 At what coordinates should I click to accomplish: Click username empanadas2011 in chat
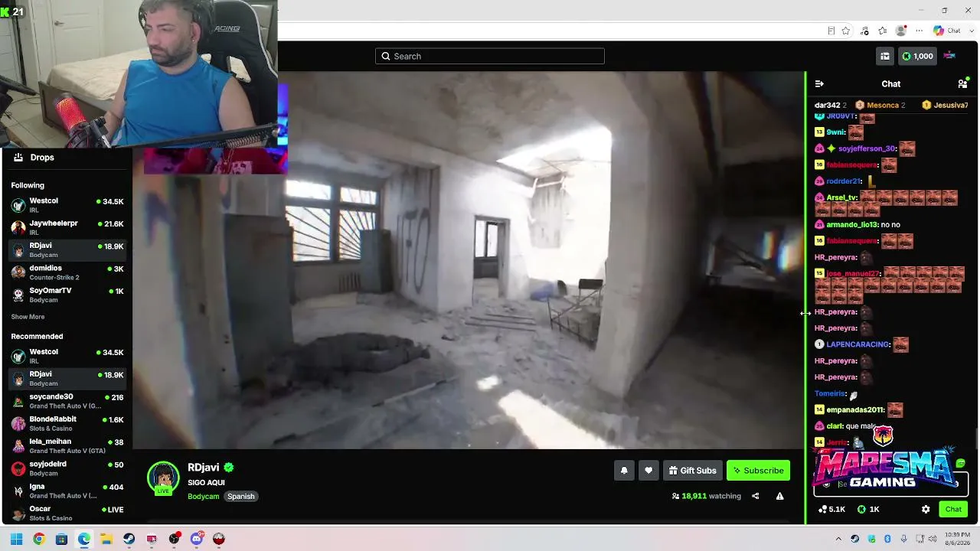point(855,410)
